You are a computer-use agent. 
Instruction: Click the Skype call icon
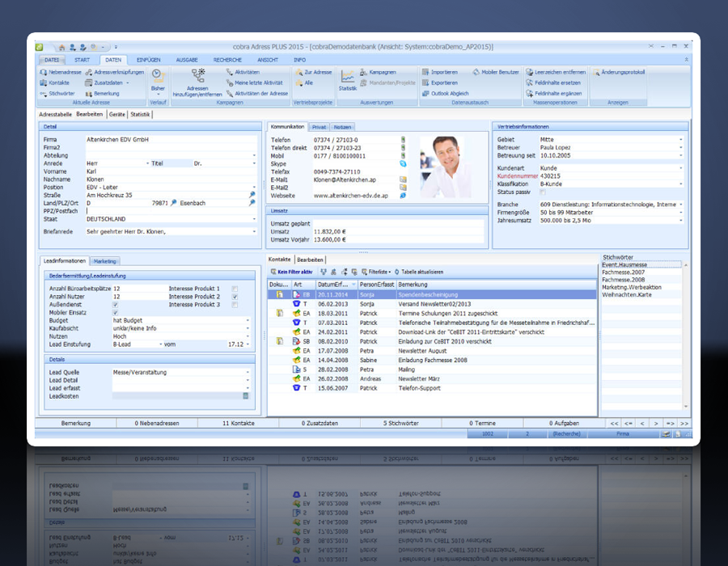tap(403, 164)
